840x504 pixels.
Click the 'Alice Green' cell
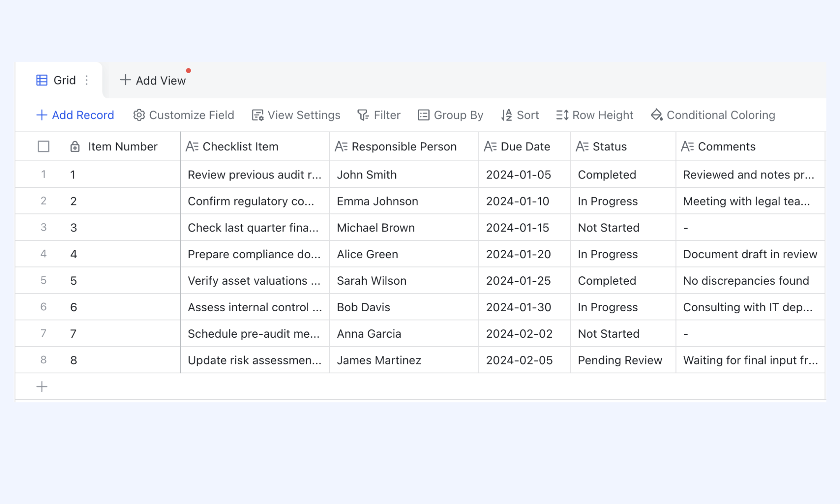click(x=404, y=254)
